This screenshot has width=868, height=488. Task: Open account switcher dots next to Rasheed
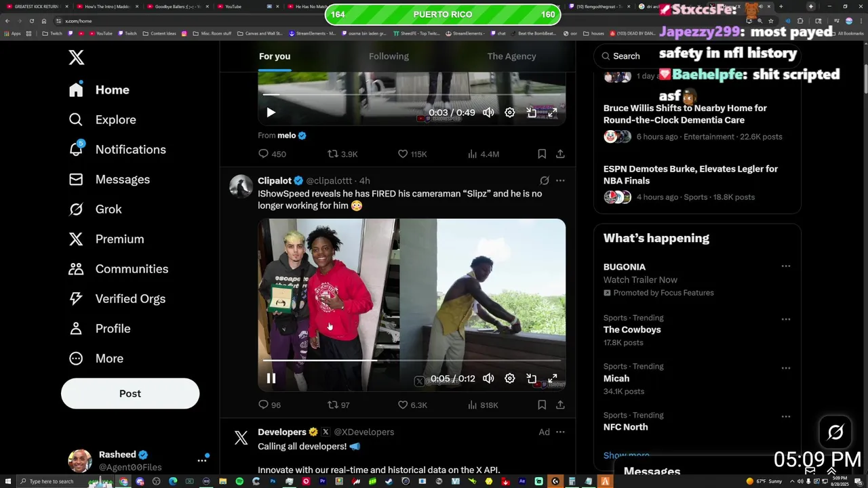point(202,460)
